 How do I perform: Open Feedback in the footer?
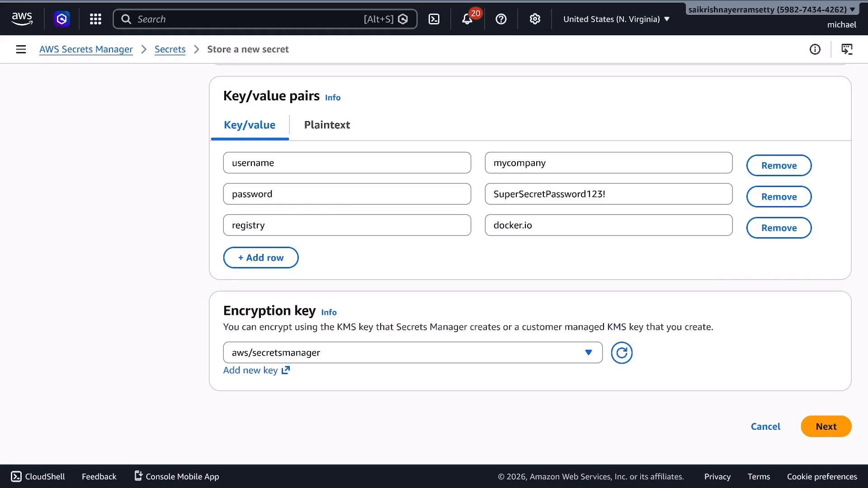pyautogui.click(x=99, y=477)
